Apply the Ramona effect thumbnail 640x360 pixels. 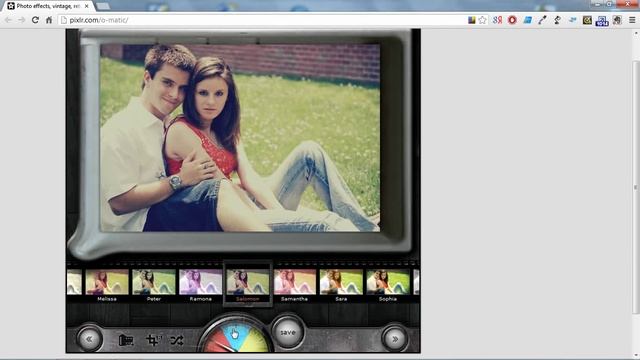pyautogui.click(x=200, y=282)
